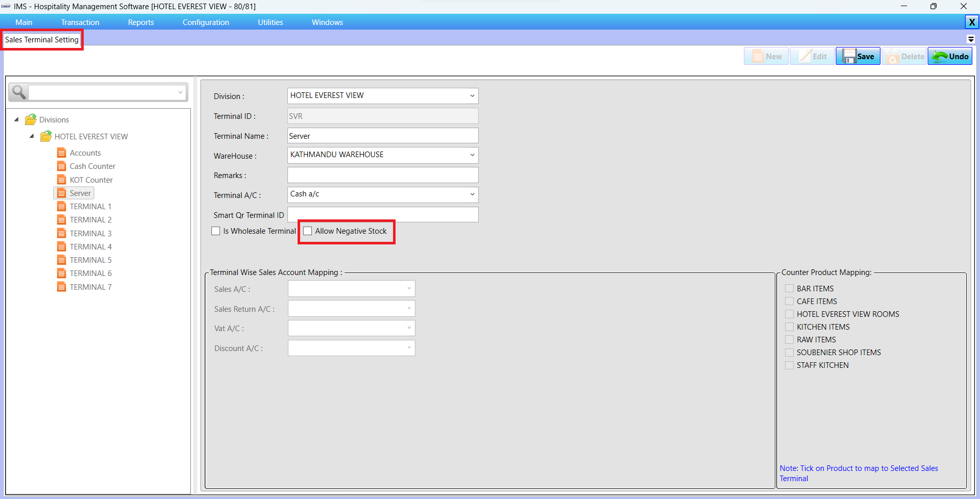Image resolution: width=980 pixels, height=499 pixels.
Task: Tick the BAR ITEMS product mapping
Action: [790, 288]
